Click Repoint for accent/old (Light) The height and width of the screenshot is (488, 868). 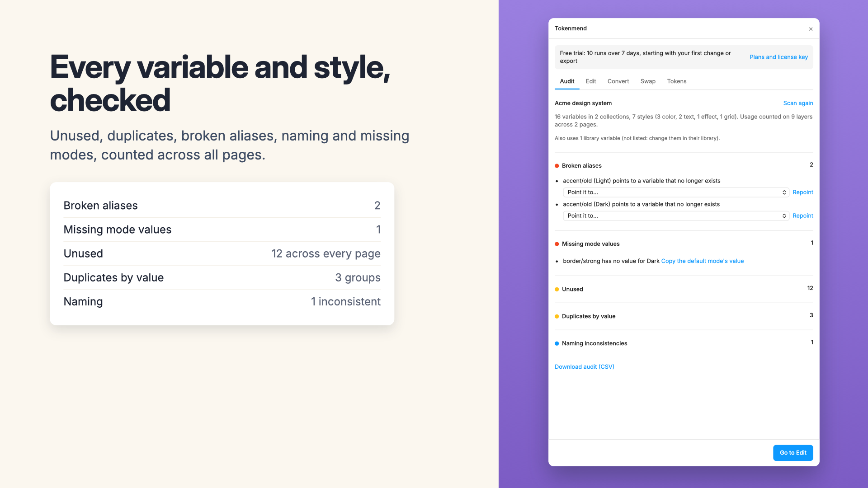pos(802,192)
